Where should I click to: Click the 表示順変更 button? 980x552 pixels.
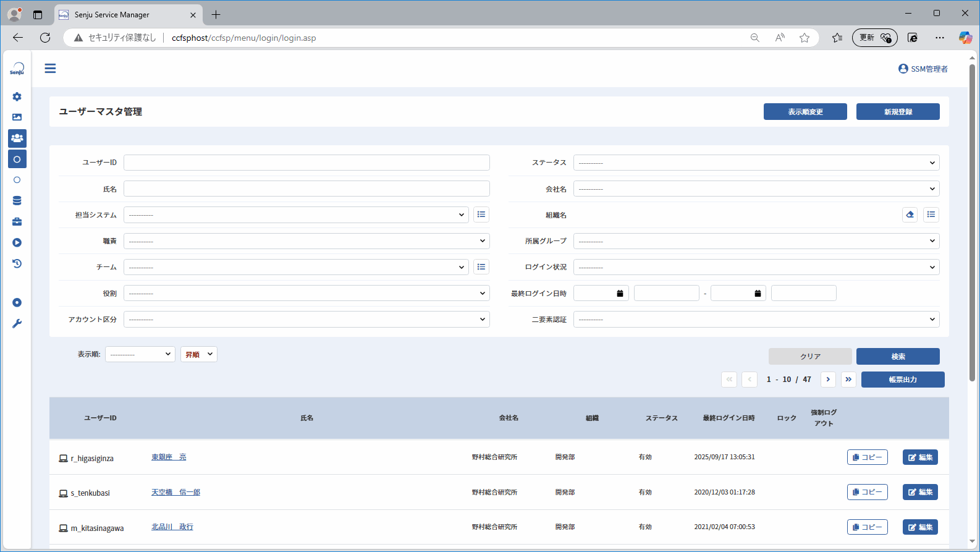click(805, 111)
